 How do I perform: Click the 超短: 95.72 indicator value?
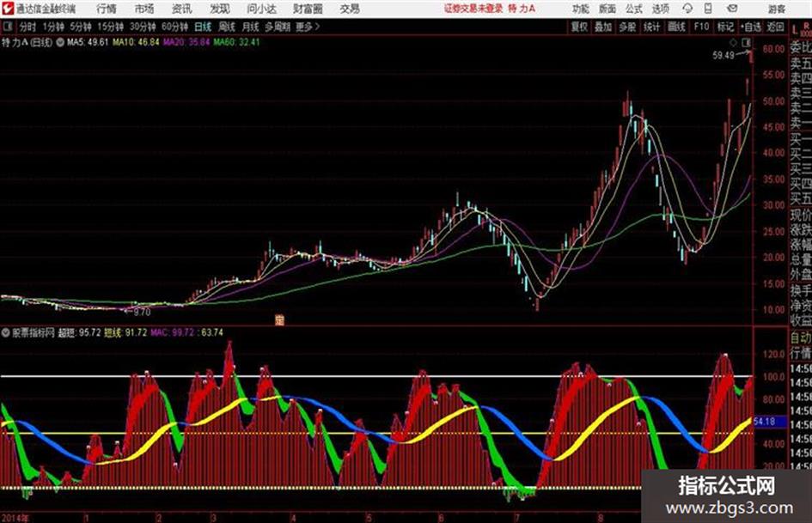click(79, 332)
